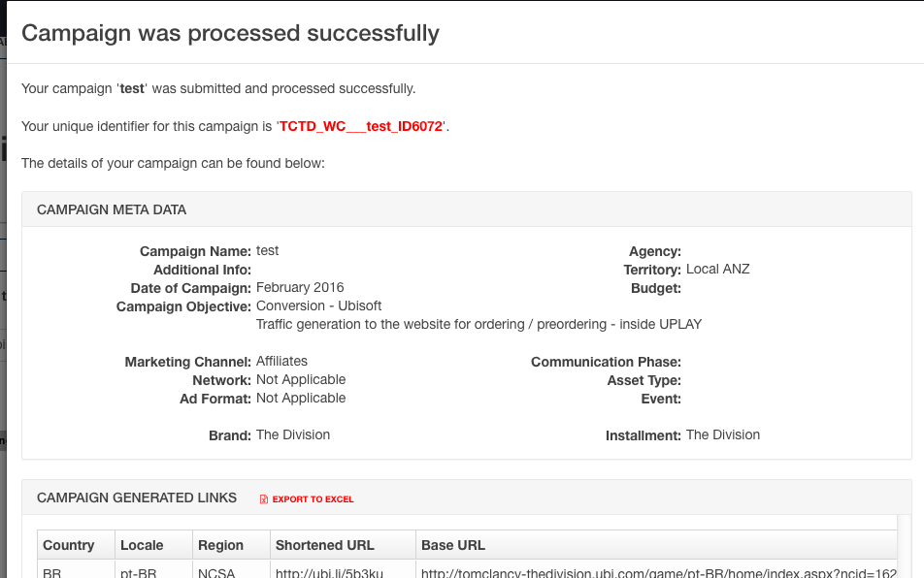The image size is (924, 578).
Task: Click the BR country cell
Action: pos(52,572)
